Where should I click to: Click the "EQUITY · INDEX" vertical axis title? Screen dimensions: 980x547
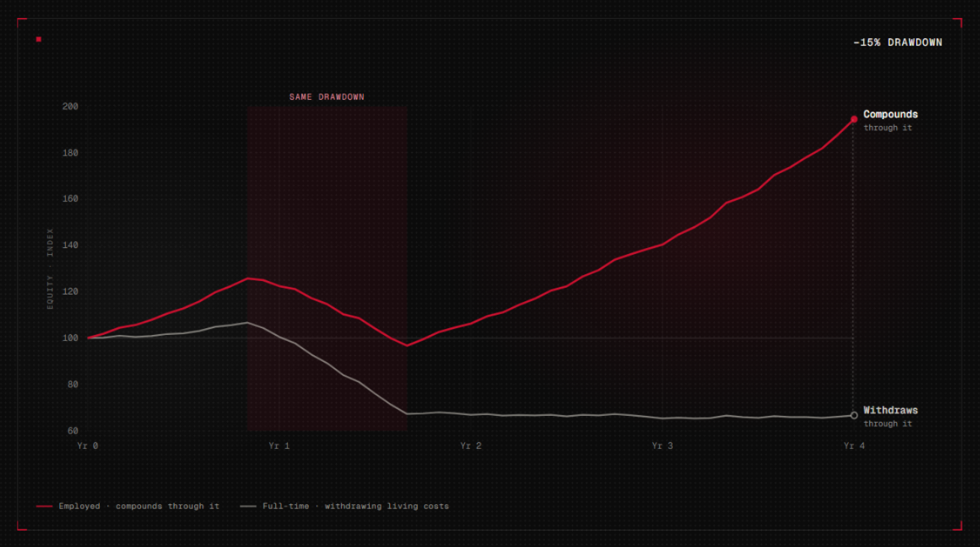point(51,268)
